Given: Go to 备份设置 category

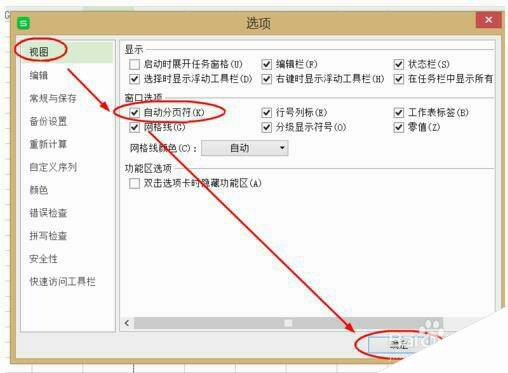Looking at the screenshot, I should pyautogui.click(x=48, y=121).
